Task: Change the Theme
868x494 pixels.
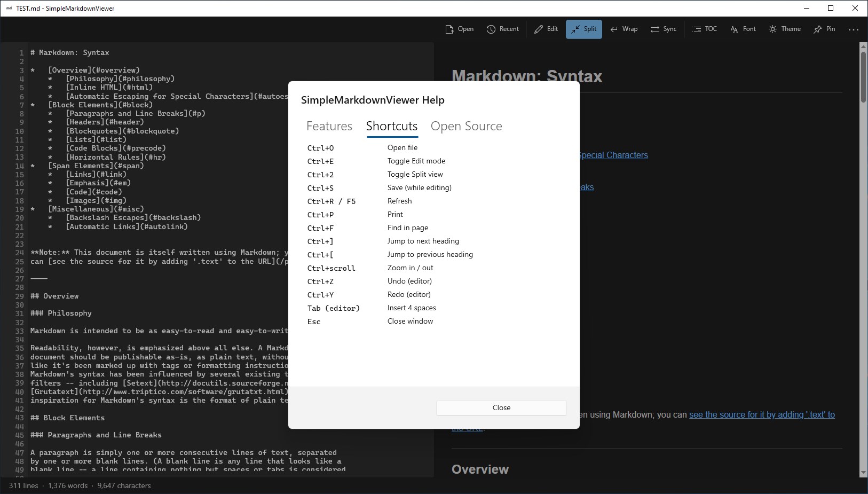Action: 785,29
